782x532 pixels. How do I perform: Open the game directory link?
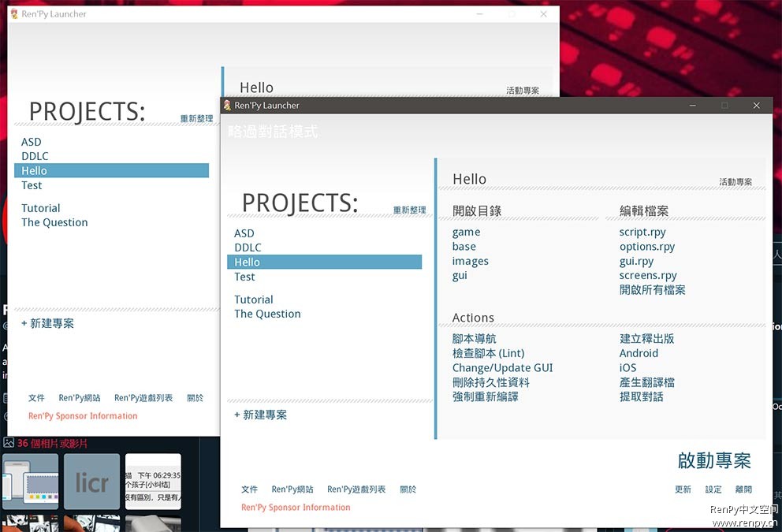pos(466,232)
